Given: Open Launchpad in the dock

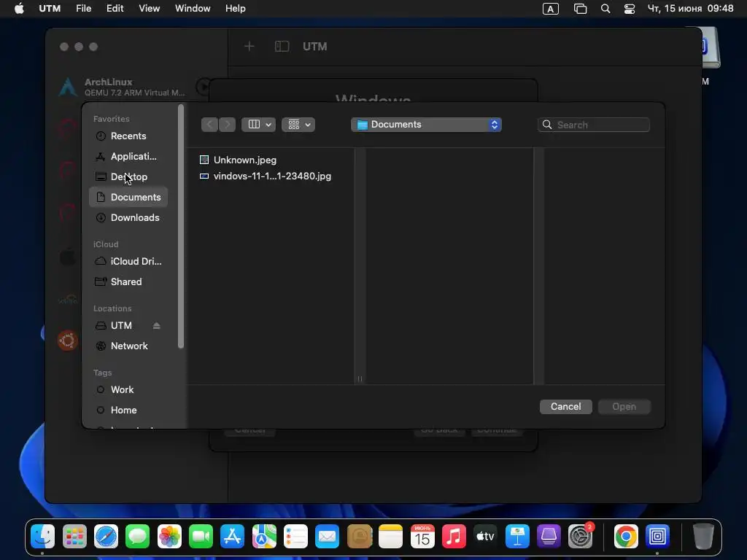Looking at the screenshot, I should point(75,537).
